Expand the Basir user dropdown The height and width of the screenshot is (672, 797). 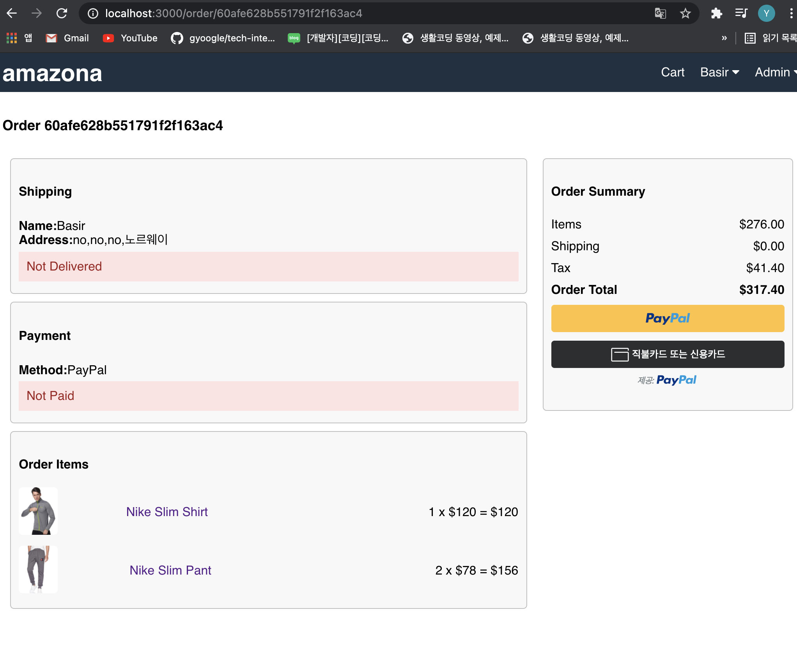click(719, 72)
